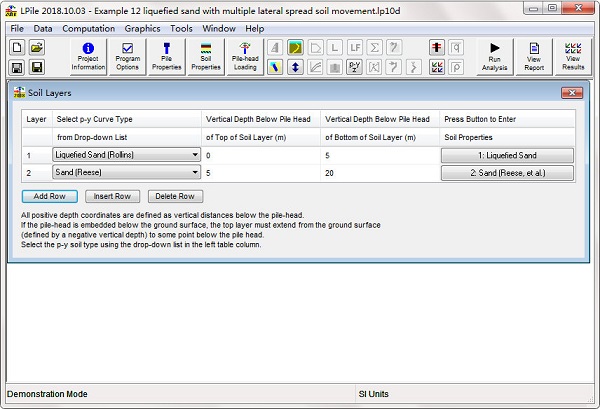Click Insert Row button

tap(112, 196)
